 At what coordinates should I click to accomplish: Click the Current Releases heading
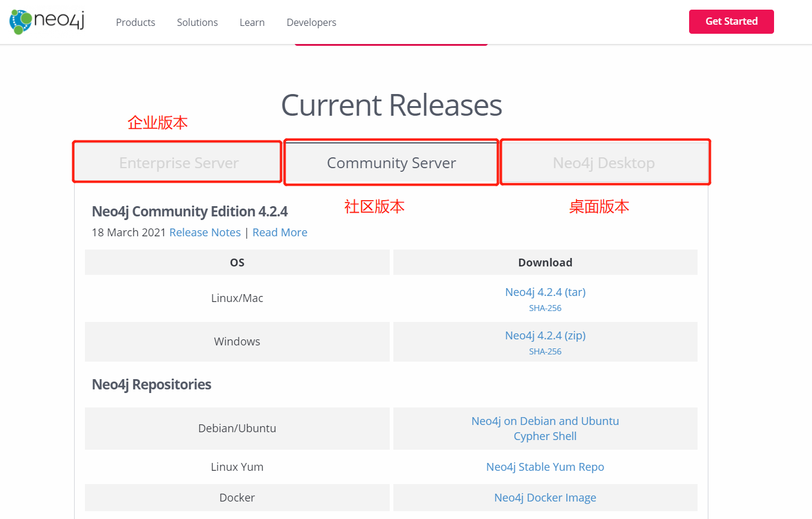point(392,105)
